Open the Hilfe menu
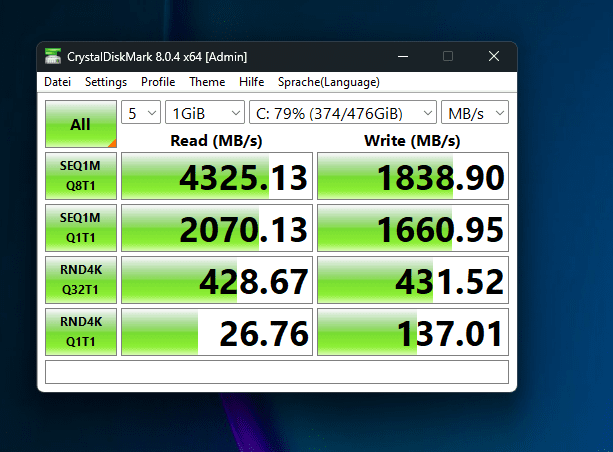Viewport: 613px width, 452px height. point(251,82)
